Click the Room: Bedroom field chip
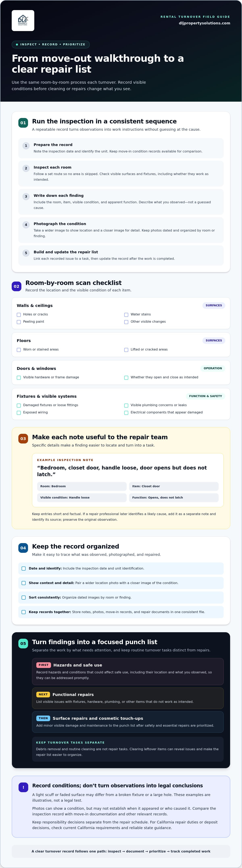Screen dimensions: 242x868 click(x=82, y=486)
